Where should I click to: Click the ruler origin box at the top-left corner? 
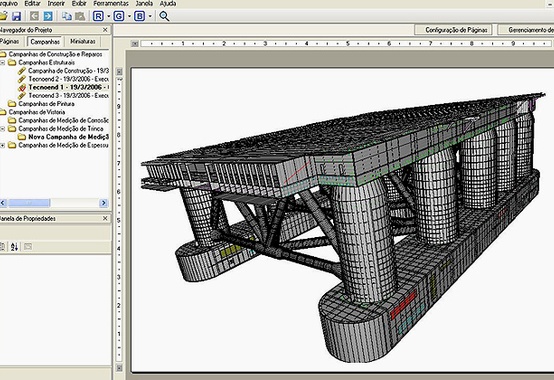click(135, 43)
